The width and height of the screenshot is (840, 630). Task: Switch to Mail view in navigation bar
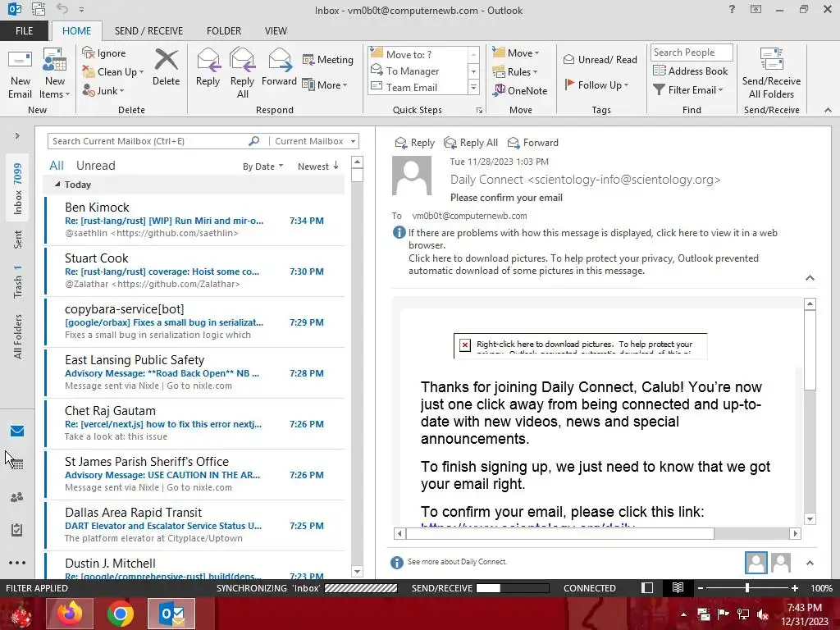pyautogui.click(x=17, y=431)
